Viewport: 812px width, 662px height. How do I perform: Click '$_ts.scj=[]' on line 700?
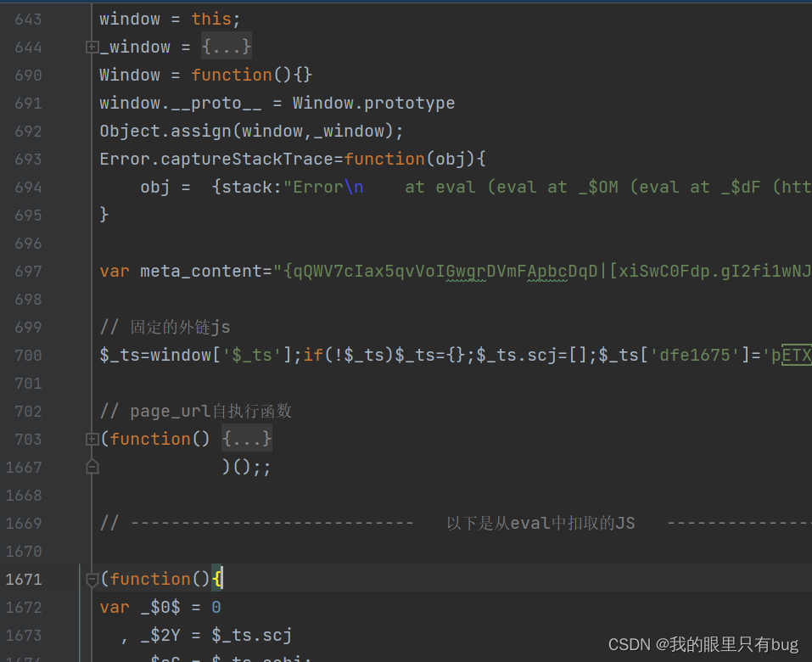point(534,356)
